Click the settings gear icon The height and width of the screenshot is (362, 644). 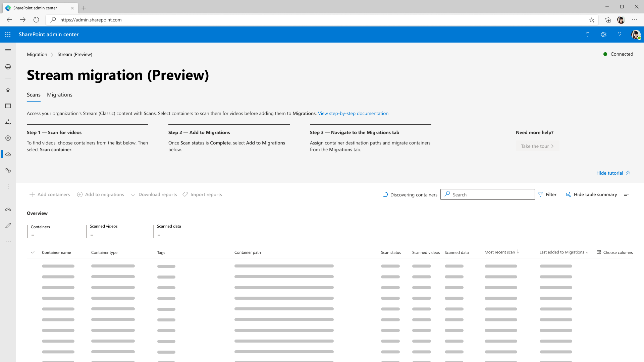[x=604, y=35]
